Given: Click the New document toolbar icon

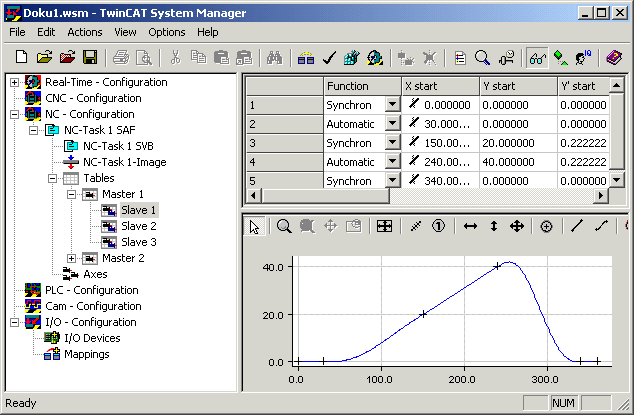Looking at the screenshot, I should click(x=21, y=57).
